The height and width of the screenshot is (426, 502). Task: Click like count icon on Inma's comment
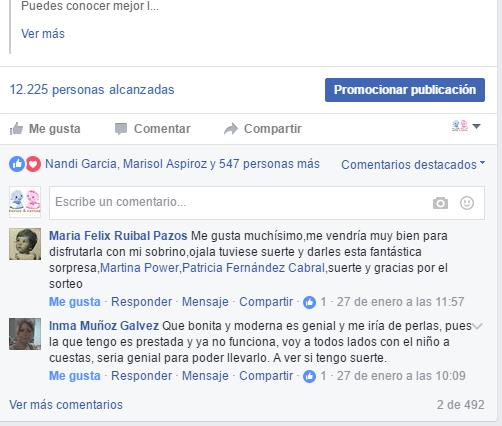309,376
